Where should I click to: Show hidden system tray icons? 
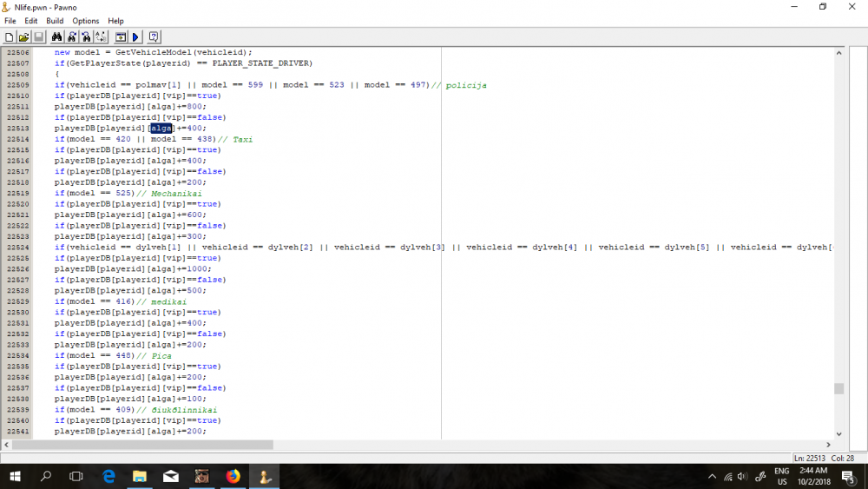[712, 476]
